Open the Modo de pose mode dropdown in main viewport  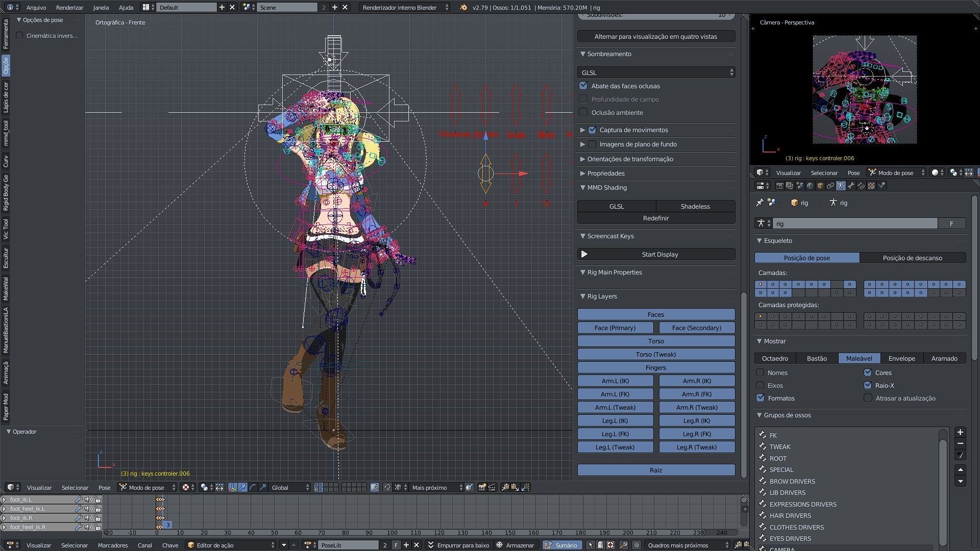tap(147, 487)
